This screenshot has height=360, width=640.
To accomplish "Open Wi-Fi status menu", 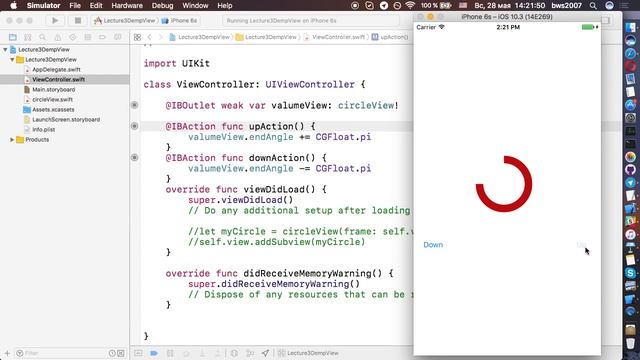I will (x=410, y=6).
